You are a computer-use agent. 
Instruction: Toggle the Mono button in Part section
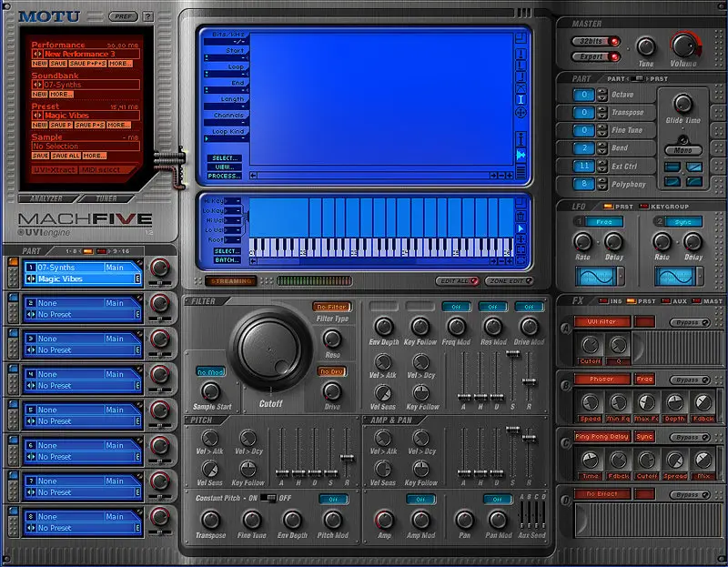pyautogui.click(x=683, y=150)
